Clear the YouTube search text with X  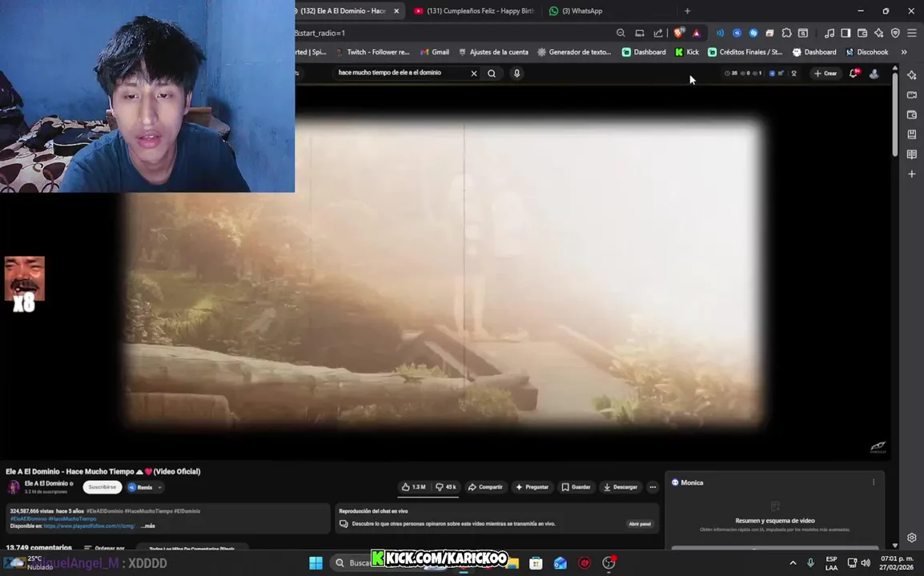[x=474, y=73]
